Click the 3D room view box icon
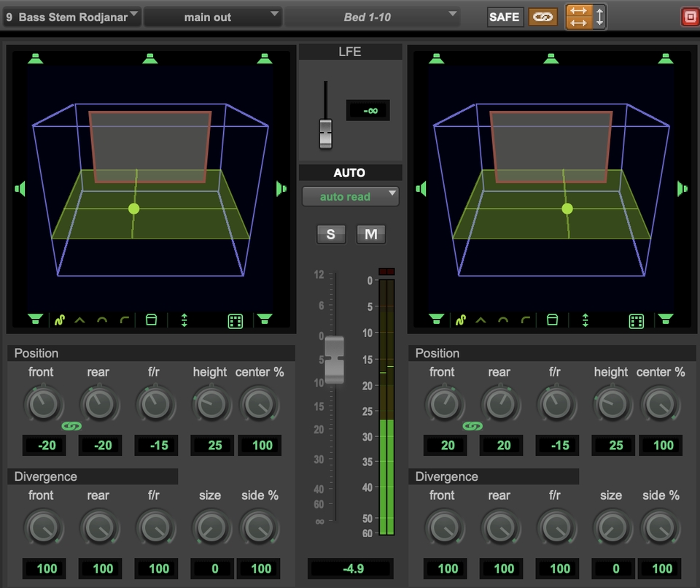The width and height of the screenshot is (700, 588). pos(151,320)
